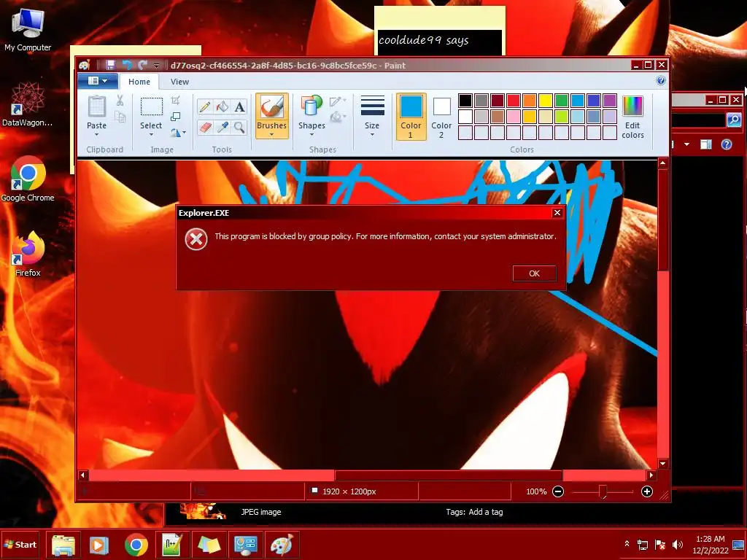Select Color 1 button
The image size is (747, 560).
(411, 116)
